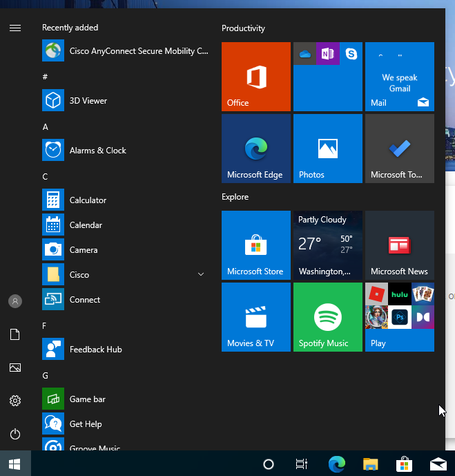Open the Microsoft Store tile
The image size is (455, 476).
click(x=256, y=245)
